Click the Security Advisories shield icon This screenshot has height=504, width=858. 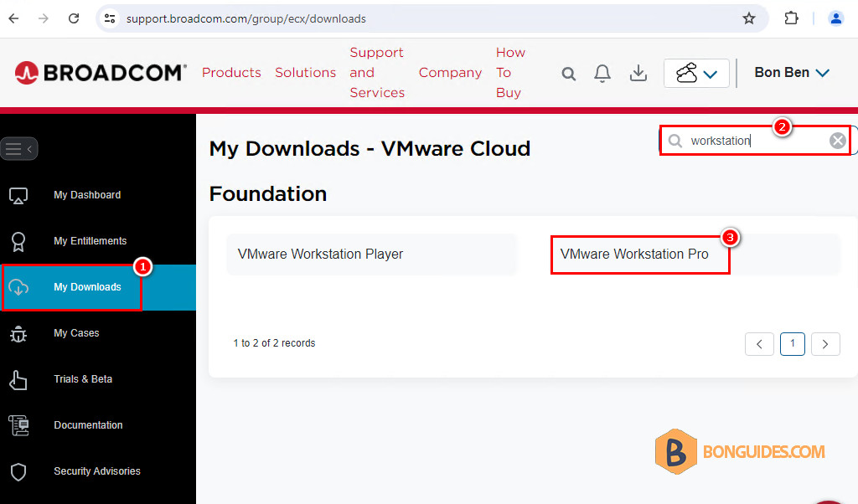[18, 471]
